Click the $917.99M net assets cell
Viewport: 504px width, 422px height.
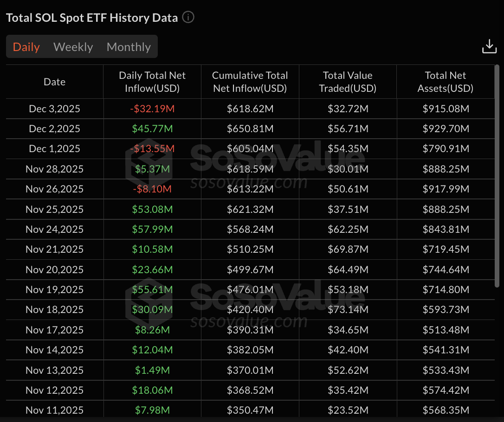click(x=446, y=189)
